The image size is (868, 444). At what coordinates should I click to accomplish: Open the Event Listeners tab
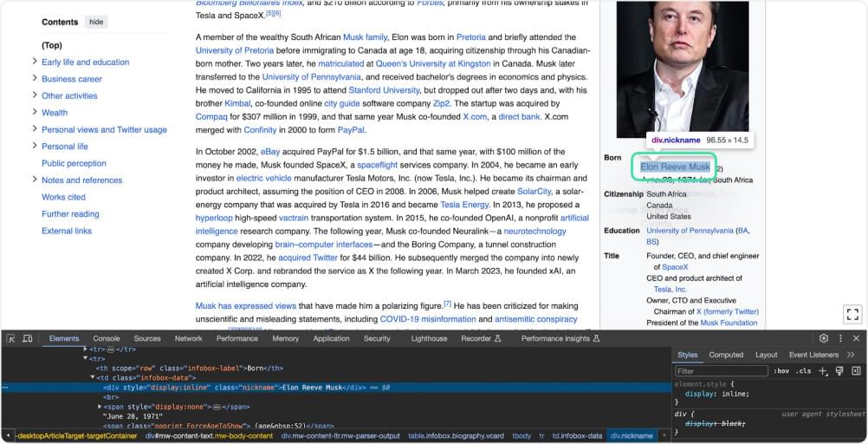(813, 355)
